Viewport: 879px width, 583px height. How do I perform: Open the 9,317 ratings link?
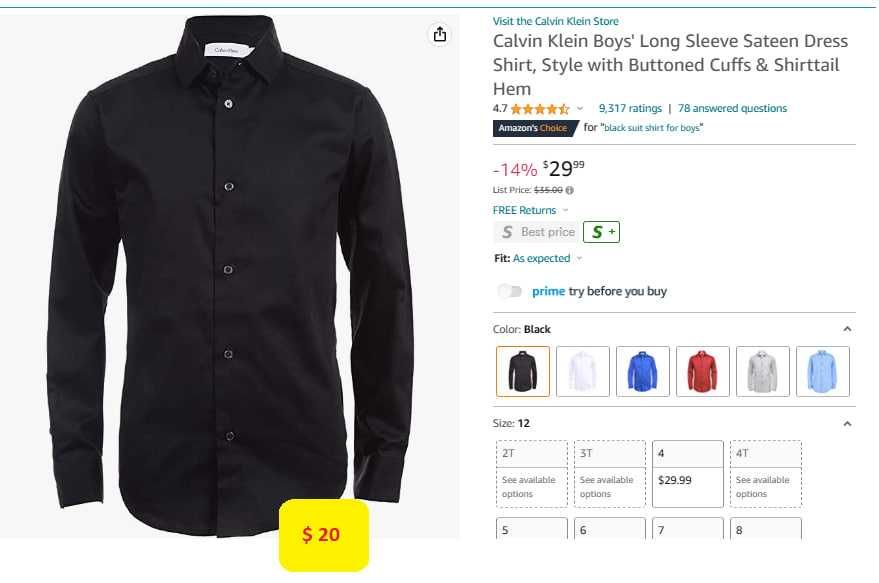pos(630,109)
